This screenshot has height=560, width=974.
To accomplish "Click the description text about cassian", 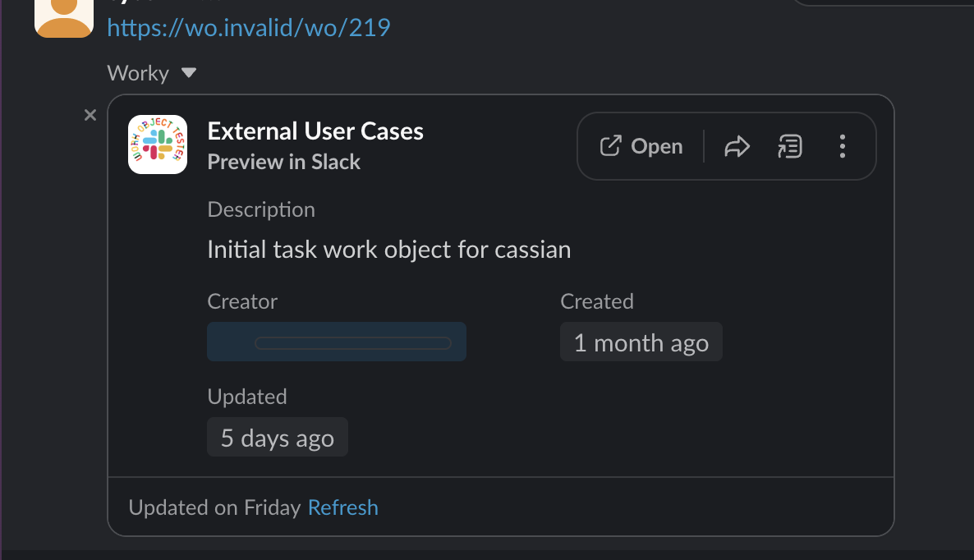I will click(388, 250).
